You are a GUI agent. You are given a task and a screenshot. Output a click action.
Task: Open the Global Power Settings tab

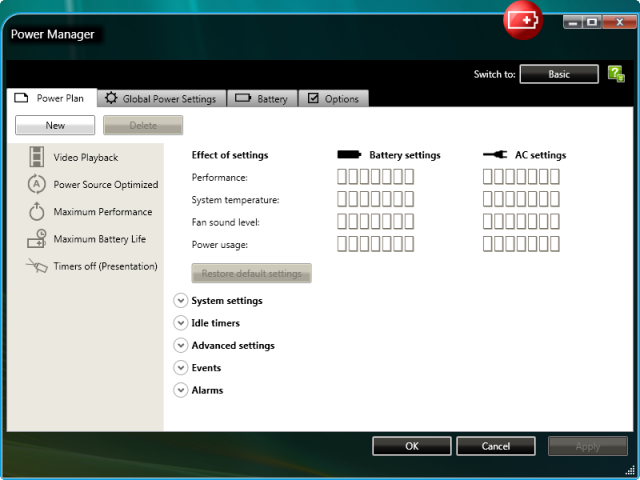coord(162,98)
